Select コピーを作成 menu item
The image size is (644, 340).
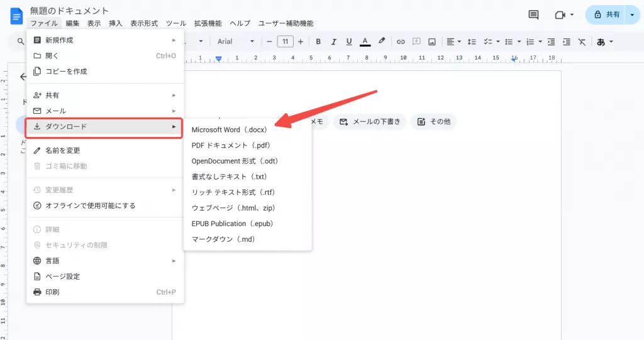click(x=105, y=72)
